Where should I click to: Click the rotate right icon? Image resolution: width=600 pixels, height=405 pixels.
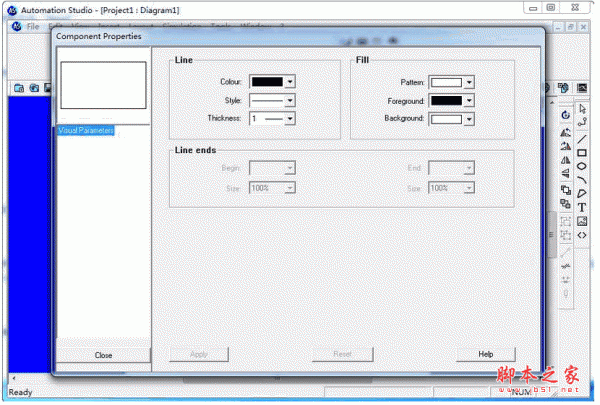coord(566,146)
